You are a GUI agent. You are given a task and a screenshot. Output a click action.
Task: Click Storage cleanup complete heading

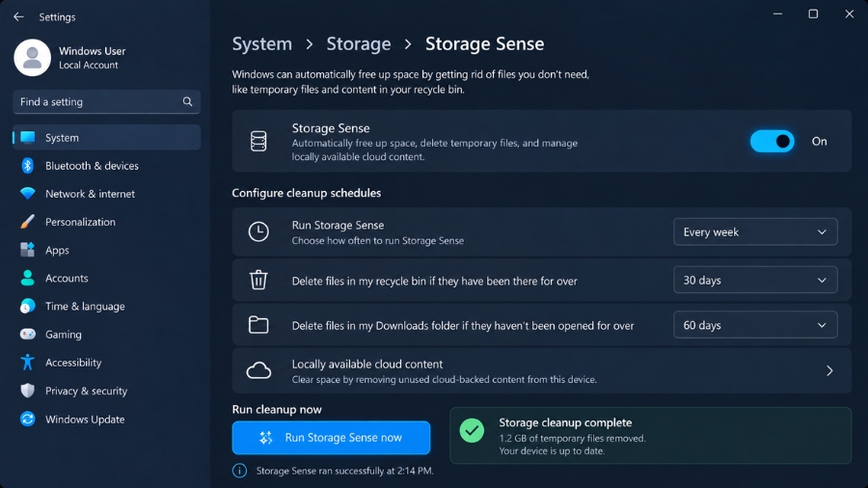point(565,422)
